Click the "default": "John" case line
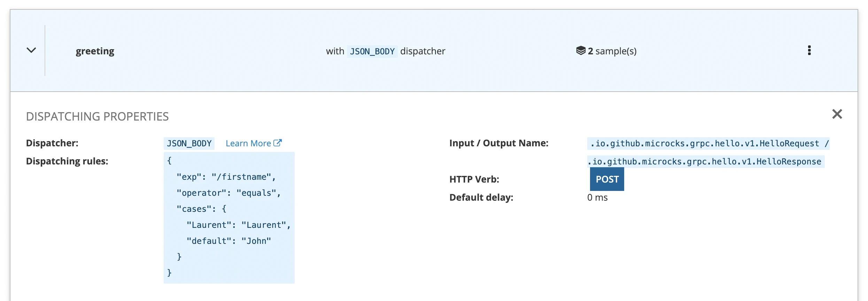The image size is (868, 301). pyautogui.click(x=228, y=241)
